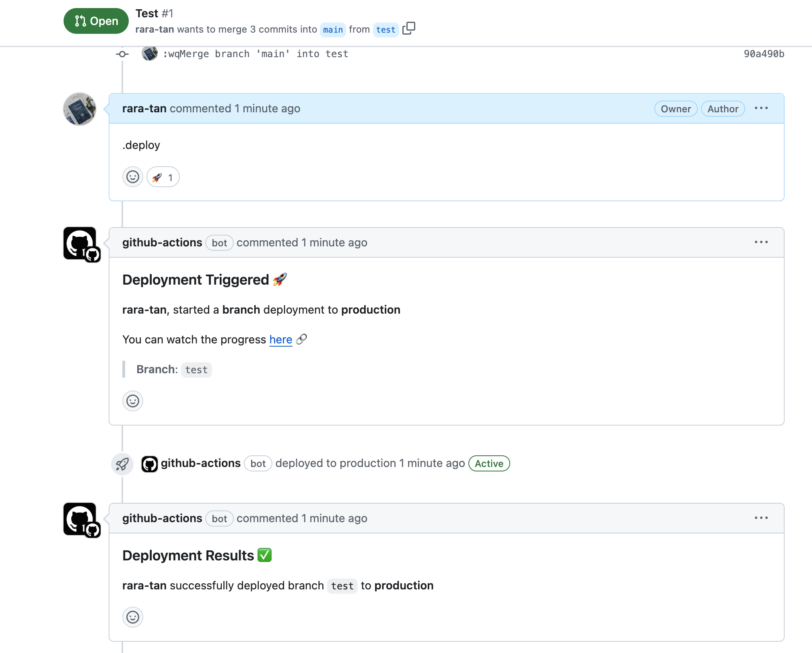
Task: Click the commit node icon next to 90a490b
Action: (122, 54)
